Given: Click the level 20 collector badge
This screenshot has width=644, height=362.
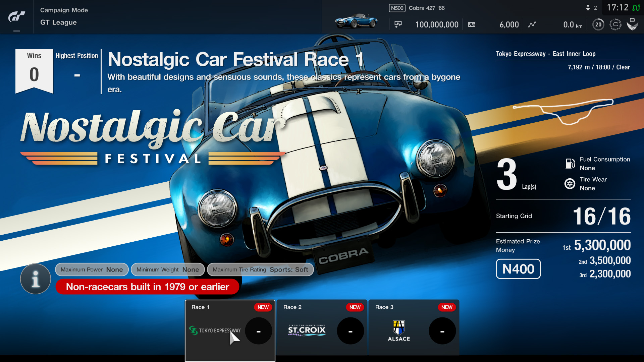Looking at the screenshot, I should coord(598,24).
